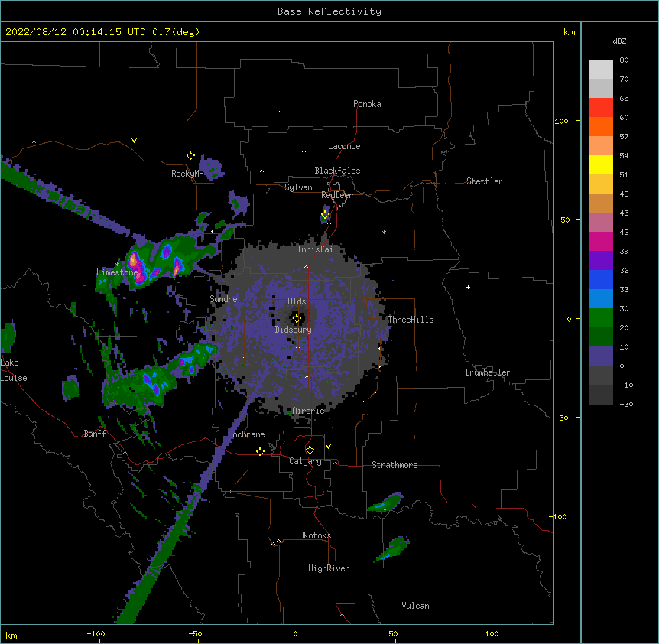Click the Limestone label
This screenshot has width=659, height=644.
coord(117,272)
